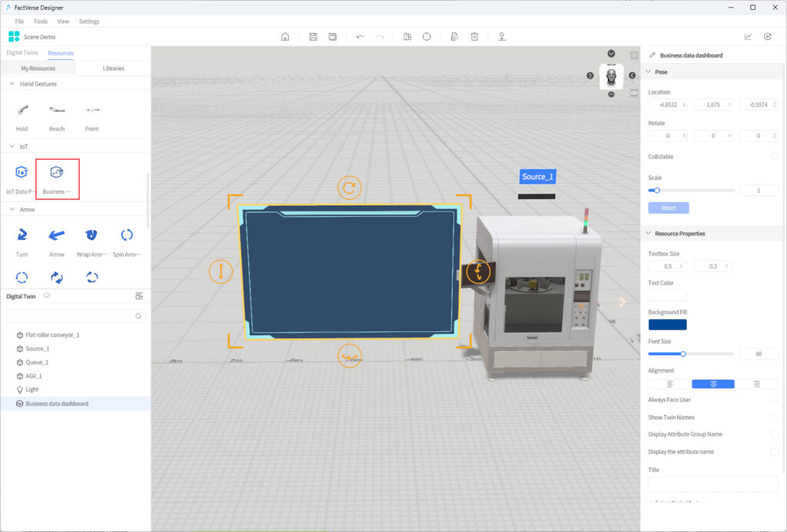This screenshot has height=532, width=787.
Task: Enable Always Face User checkbox
Action: (774, 400)
